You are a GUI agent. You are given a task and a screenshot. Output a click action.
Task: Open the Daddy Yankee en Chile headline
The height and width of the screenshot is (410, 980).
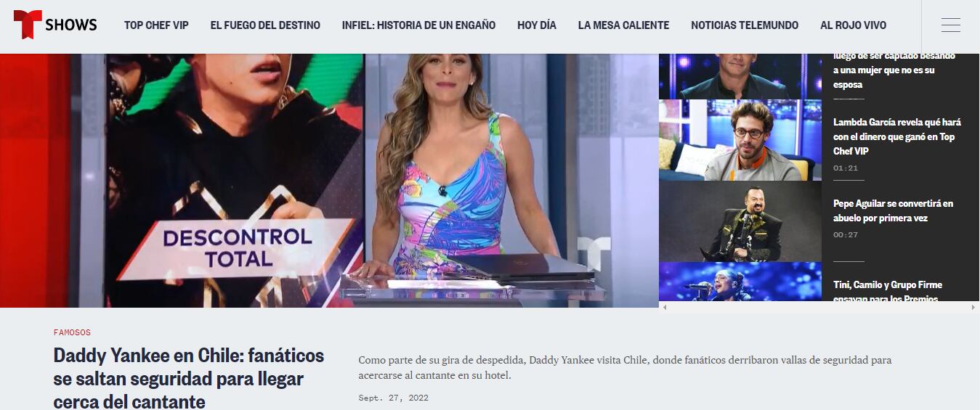(189, 378)
